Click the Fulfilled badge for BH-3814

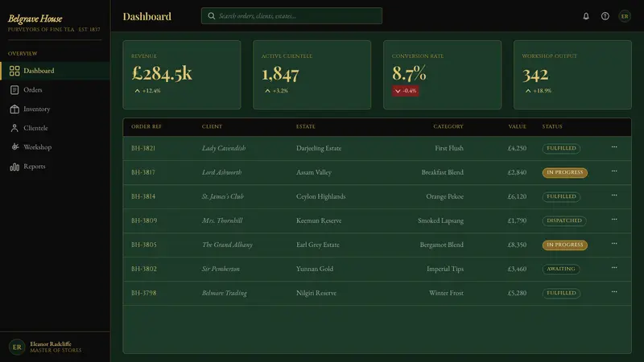[x=561, y=196]
